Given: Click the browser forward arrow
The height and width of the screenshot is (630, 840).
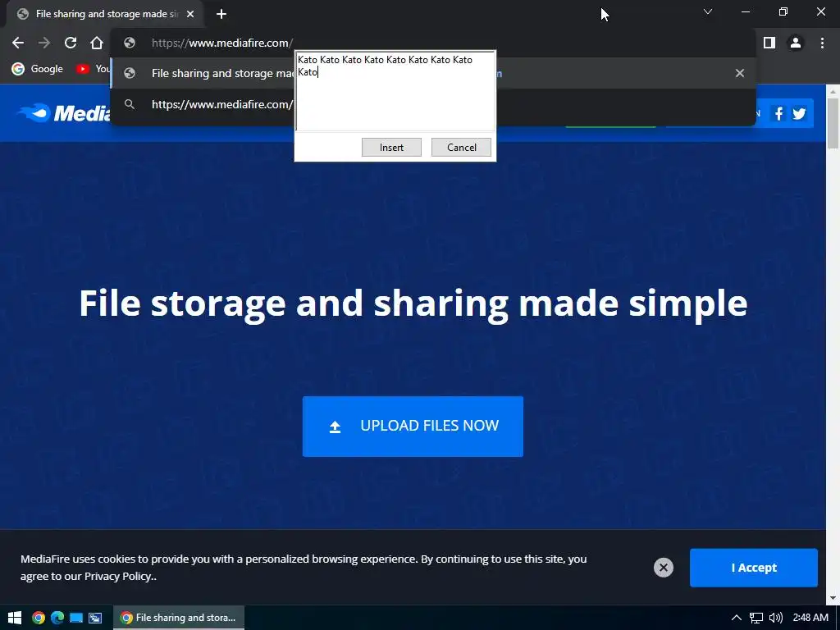Looking at the screenshot, I should 44,43.
